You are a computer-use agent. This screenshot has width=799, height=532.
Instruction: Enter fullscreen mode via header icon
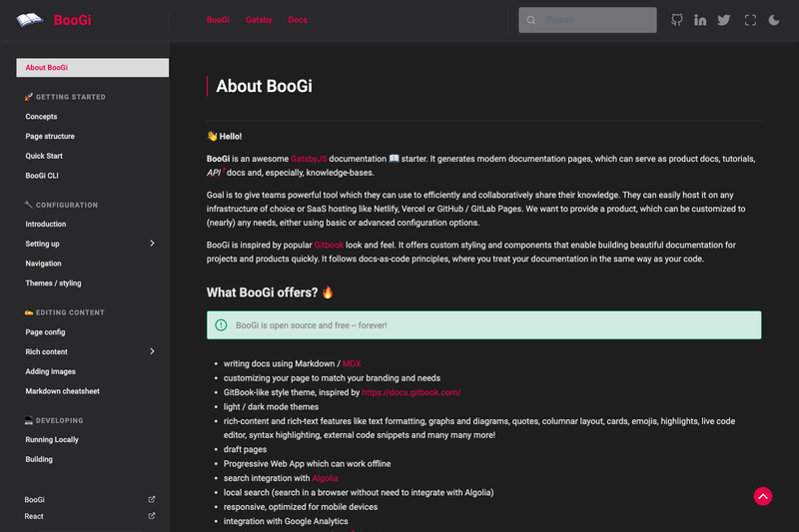point(750,20)
